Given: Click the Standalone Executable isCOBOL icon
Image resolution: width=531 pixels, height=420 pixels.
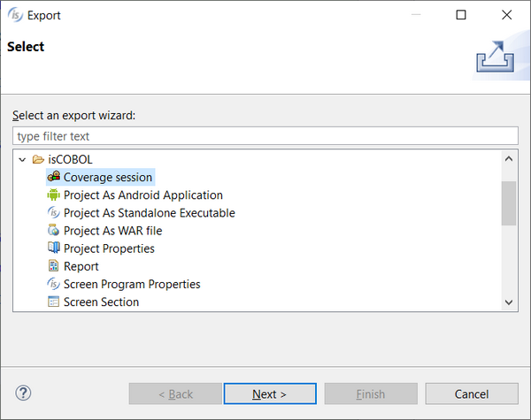Looking at the screenshot, I should [x=53, y=212].
